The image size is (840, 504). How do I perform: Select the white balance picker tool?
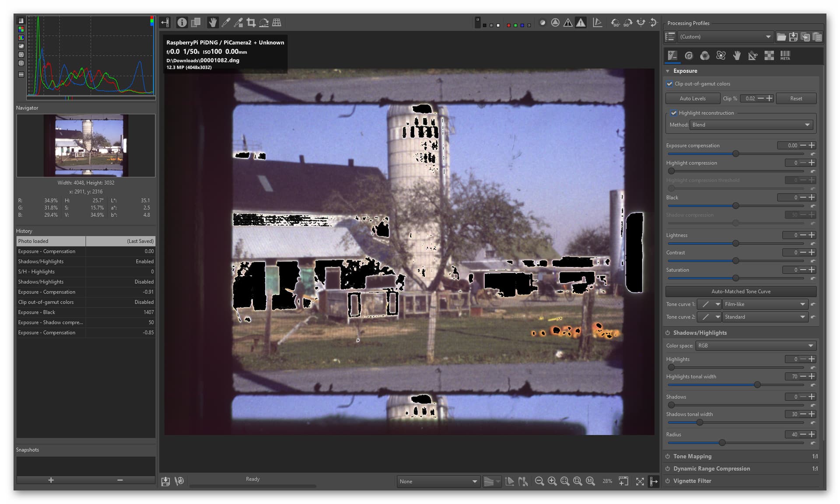coord(226,22)
